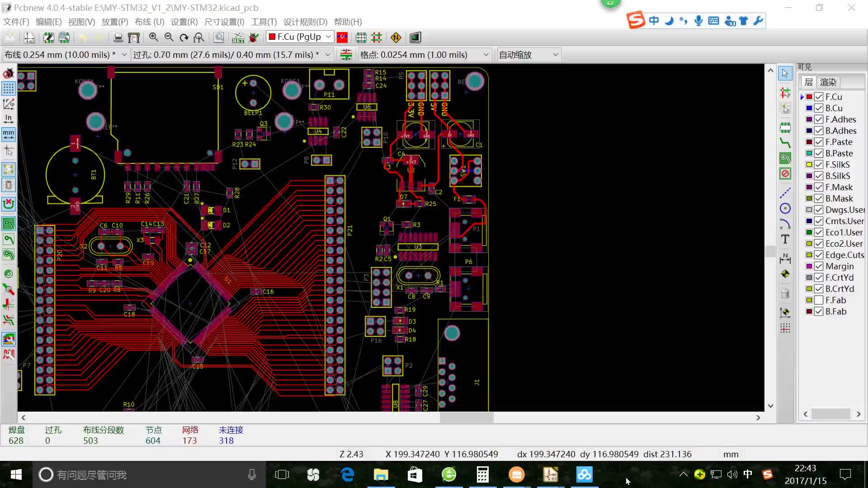This screenshot has height=488, width=868.
Task: Click the print icon in toolbar
Action: tap(118, 38)
